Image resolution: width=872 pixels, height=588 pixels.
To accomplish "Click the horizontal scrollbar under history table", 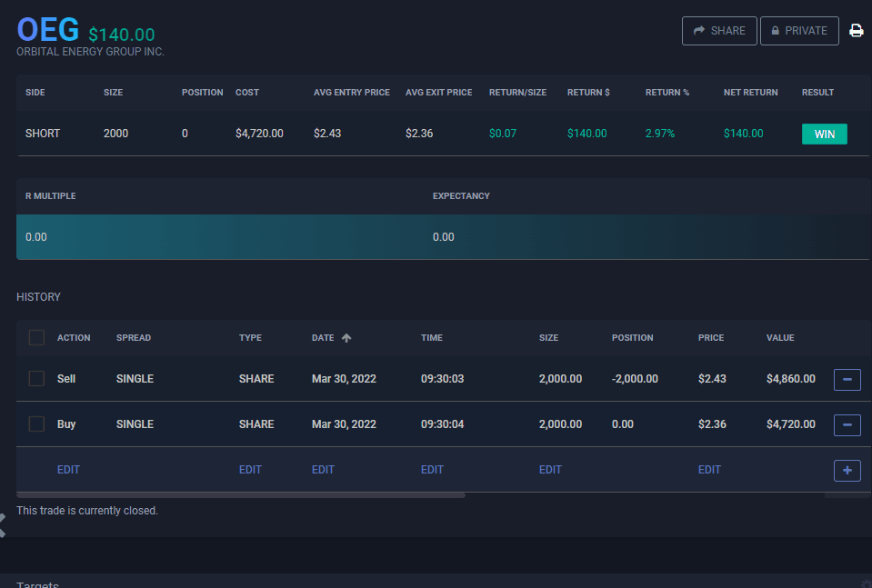I will click(241, 495).
